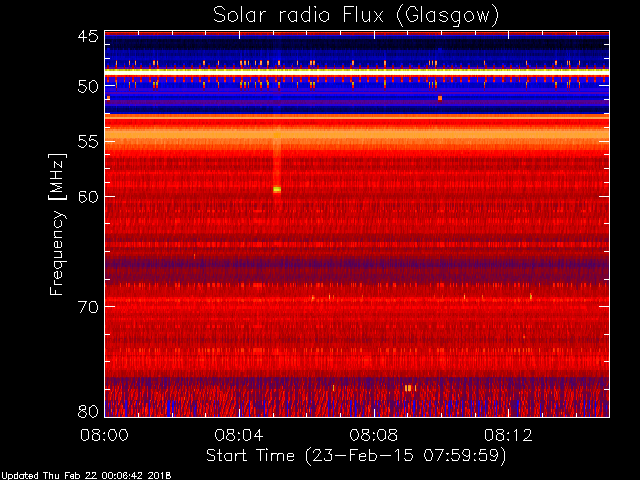
Task: Click the bright yellow burst spot near 60 MHz
Action: coord(277,189)
